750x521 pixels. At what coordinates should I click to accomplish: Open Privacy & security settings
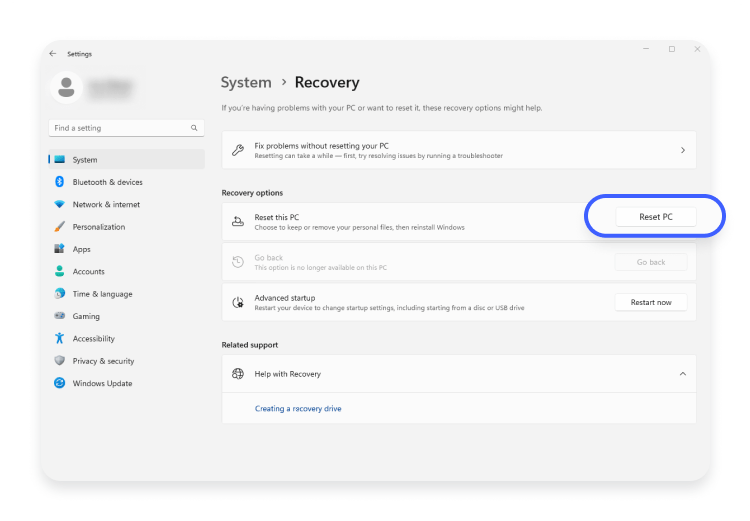127,361
